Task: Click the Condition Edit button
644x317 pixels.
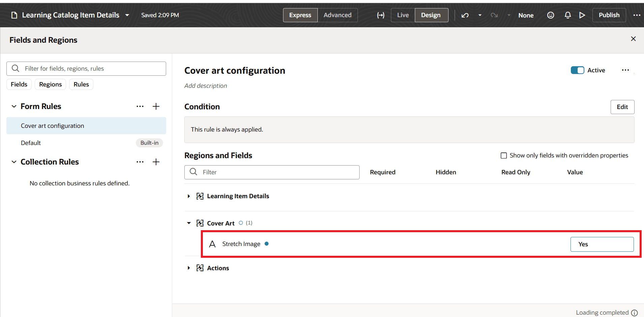Action: 622,107
